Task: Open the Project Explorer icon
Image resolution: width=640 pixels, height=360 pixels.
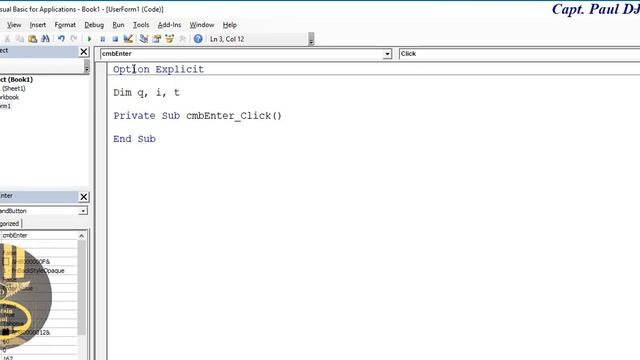Action: tap(144, 39)
